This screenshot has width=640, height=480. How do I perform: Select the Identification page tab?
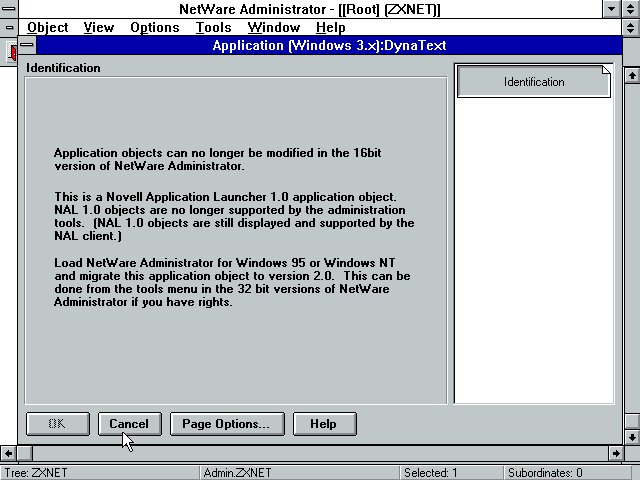coord(533,82)
